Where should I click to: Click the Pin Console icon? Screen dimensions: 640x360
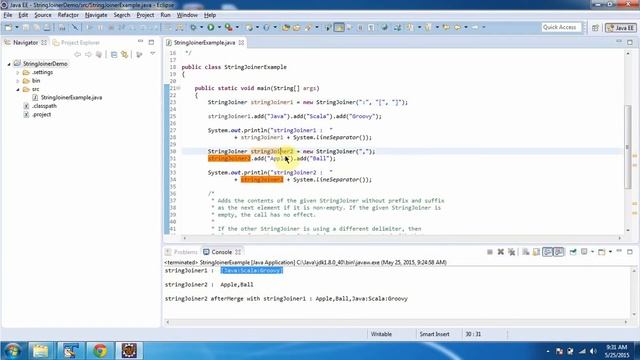coord(573,252)
